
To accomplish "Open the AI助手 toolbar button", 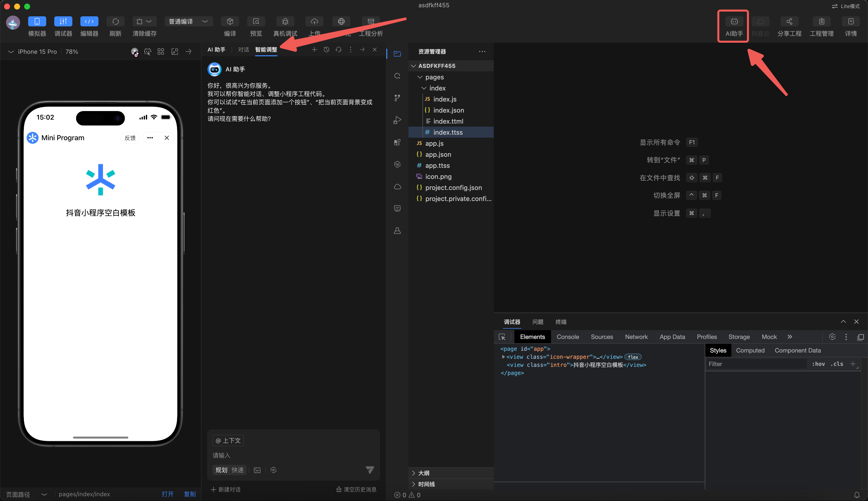I will [x=734, y=22].
